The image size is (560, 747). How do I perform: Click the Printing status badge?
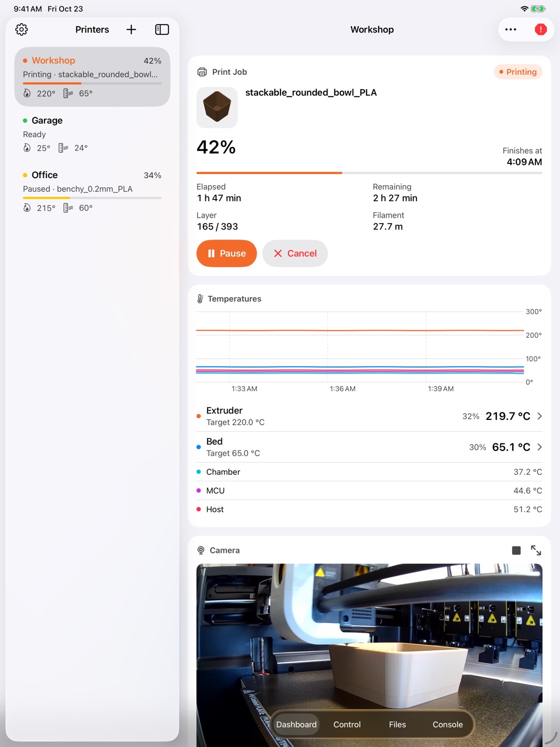518,72
